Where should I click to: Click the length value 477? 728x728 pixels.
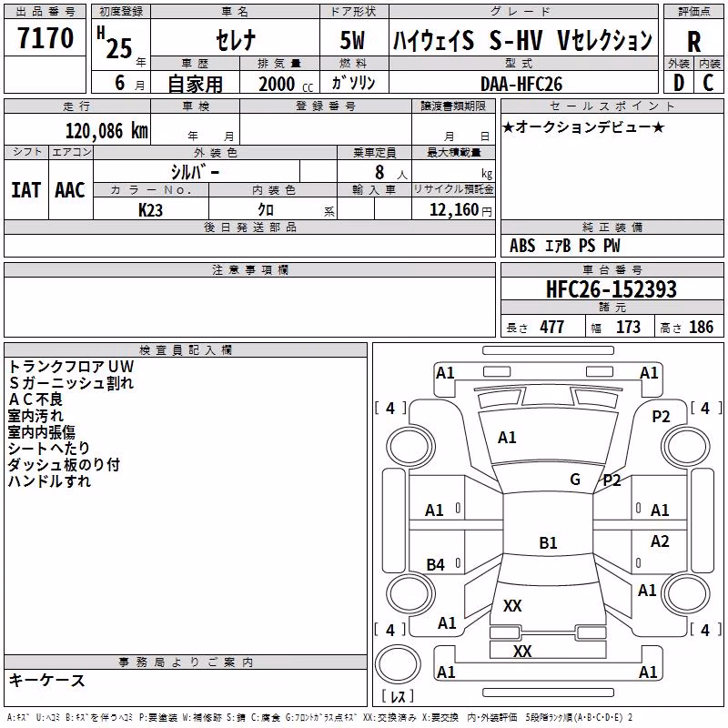coord(552,328)
